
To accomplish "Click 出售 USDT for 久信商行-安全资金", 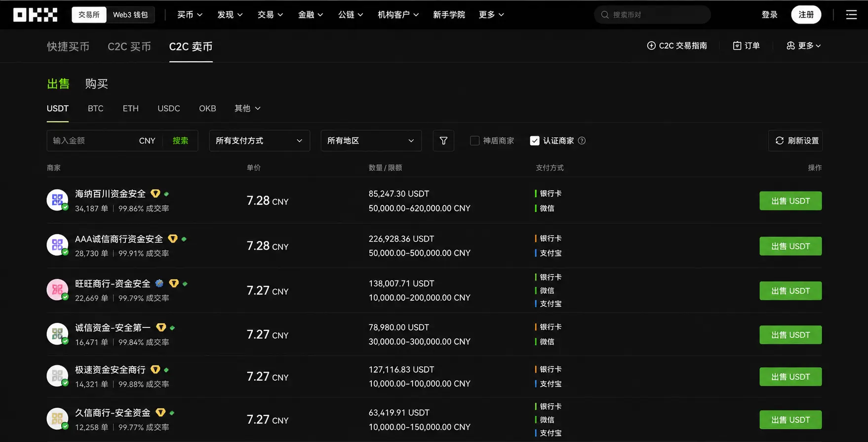I will click(x=790, y=420).
